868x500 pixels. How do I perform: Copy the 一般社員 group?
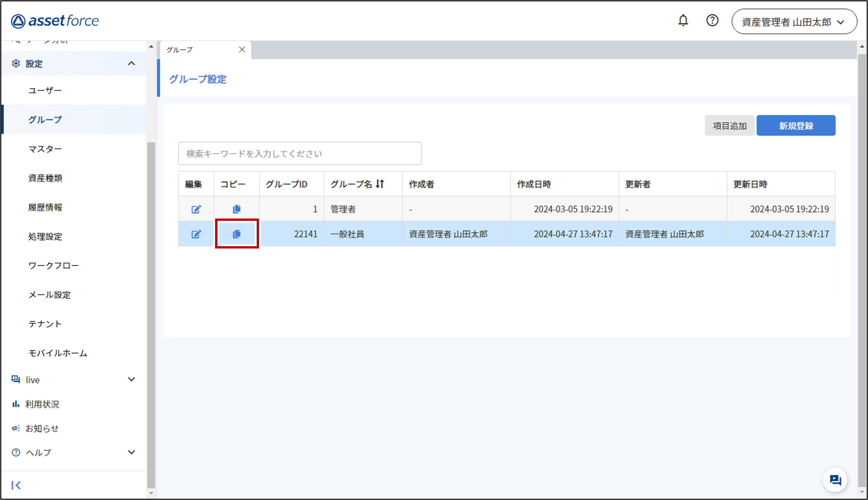click(x=236, y=234)
